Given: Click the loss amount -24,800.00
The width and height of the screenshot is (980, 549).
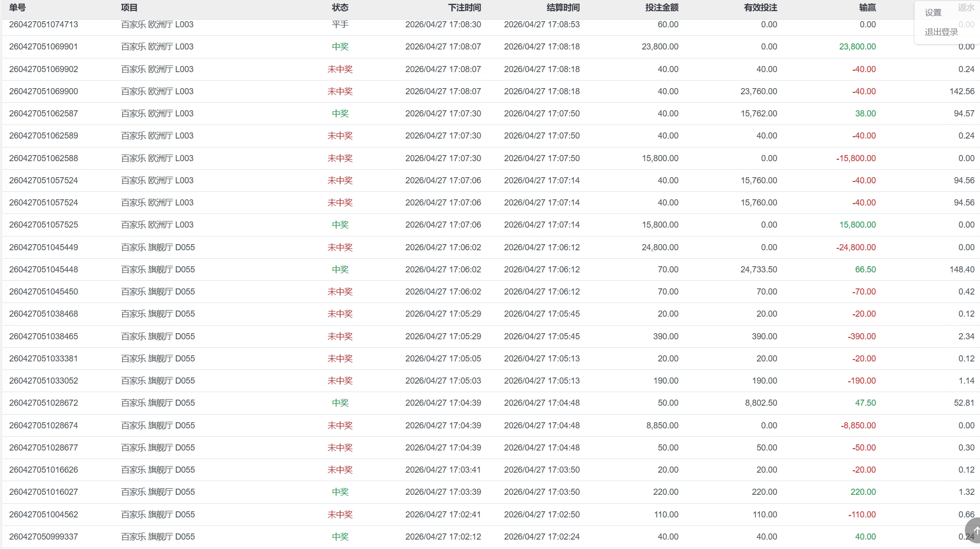Looking at the screenshot, I should (x=856, y=247).
